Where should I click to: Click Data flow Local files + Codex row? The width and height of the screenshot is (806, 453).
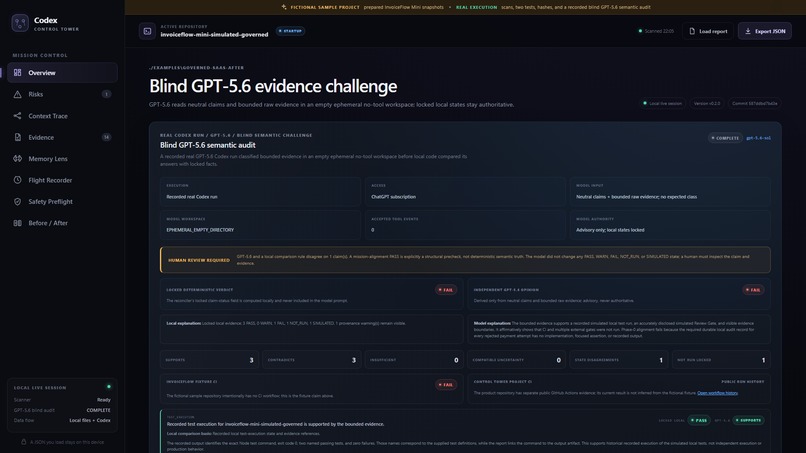62,420
